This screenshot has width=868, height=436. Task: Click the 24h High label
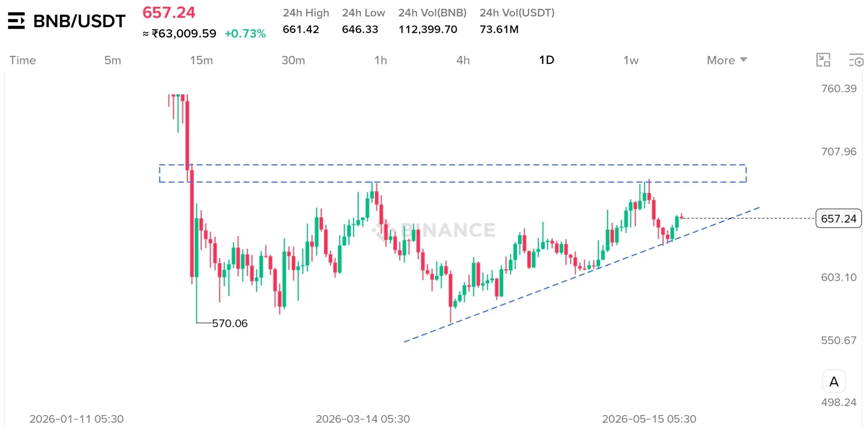tap(306, 13)
